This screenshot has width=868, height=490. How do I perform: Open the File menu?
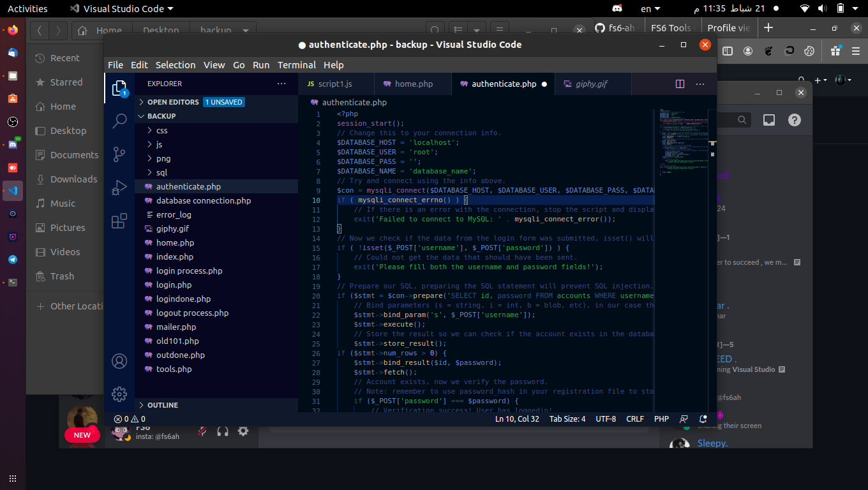[116, 65]
